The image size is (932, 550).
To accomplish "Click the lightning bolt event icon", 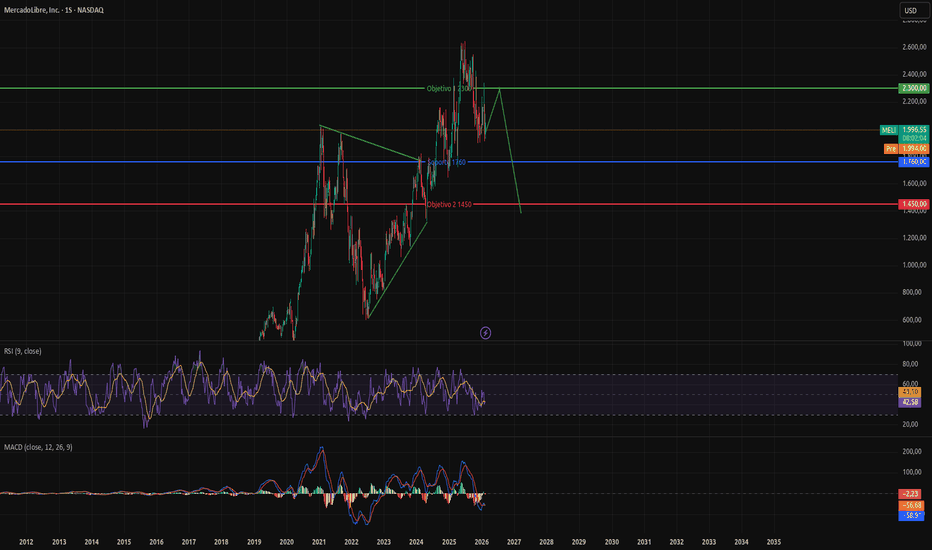I will 486,333.
